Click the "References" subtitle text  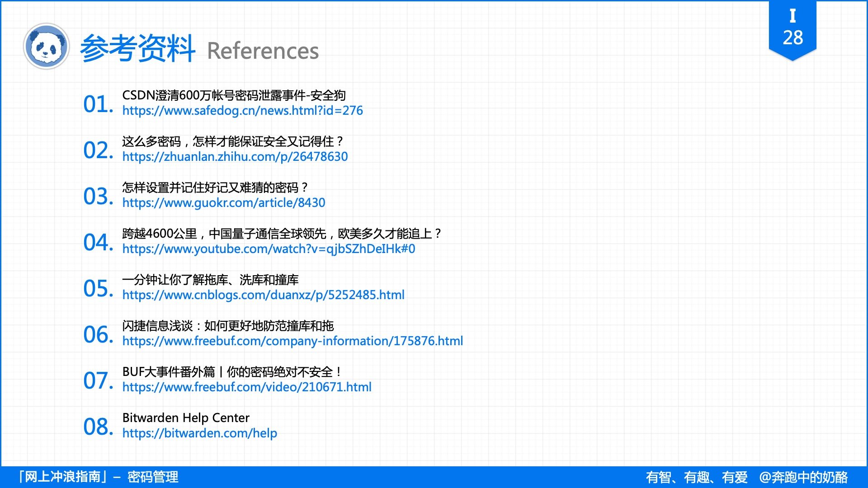pos(263,51)
